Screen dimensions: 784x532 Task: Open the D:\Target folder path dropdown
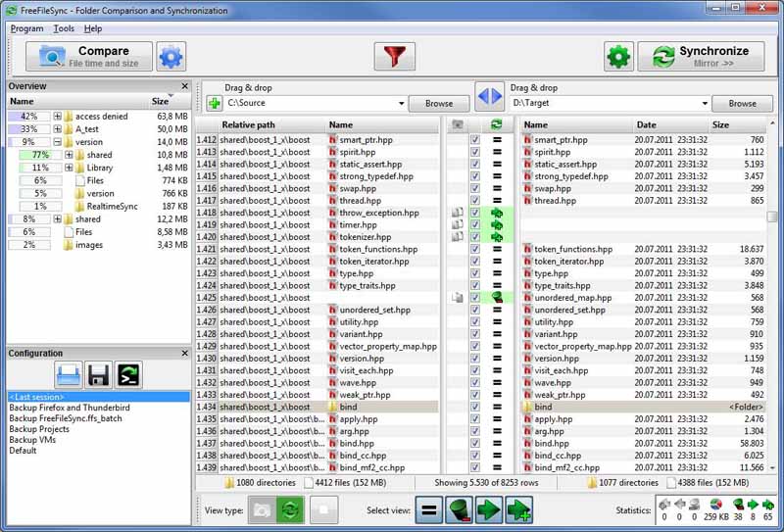(x=705, y=103)
